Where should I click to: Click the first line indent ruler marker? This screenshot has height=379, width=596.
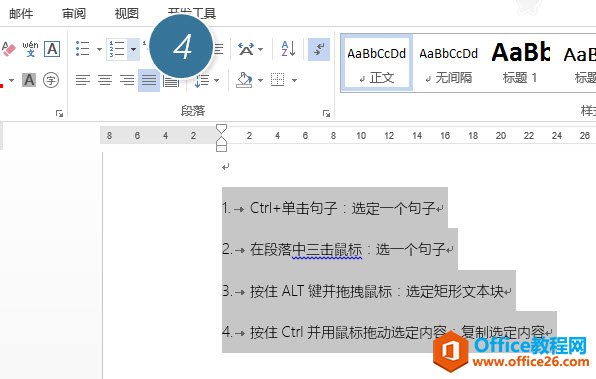[x=221, y=128]
